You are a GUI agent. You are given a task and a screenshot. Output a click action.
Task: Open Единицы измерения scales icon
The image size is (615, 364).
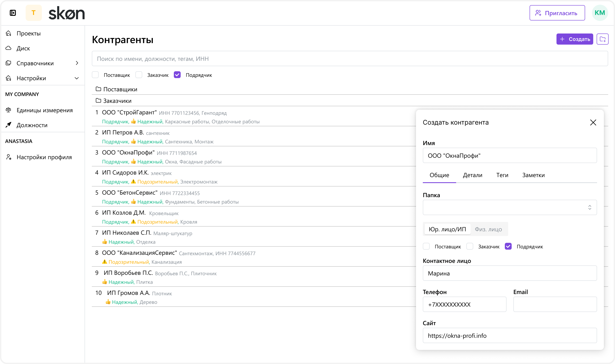(9, 110)
